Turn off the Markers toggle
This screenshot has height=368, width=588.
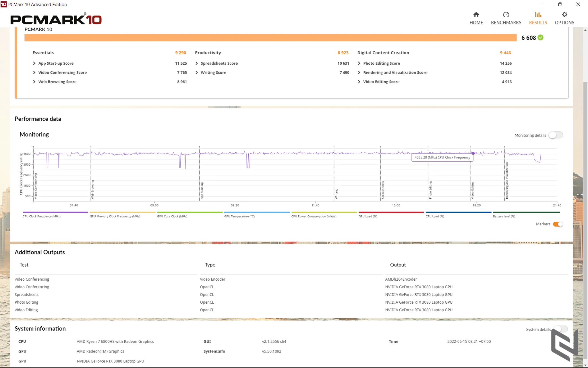[558, 224]
